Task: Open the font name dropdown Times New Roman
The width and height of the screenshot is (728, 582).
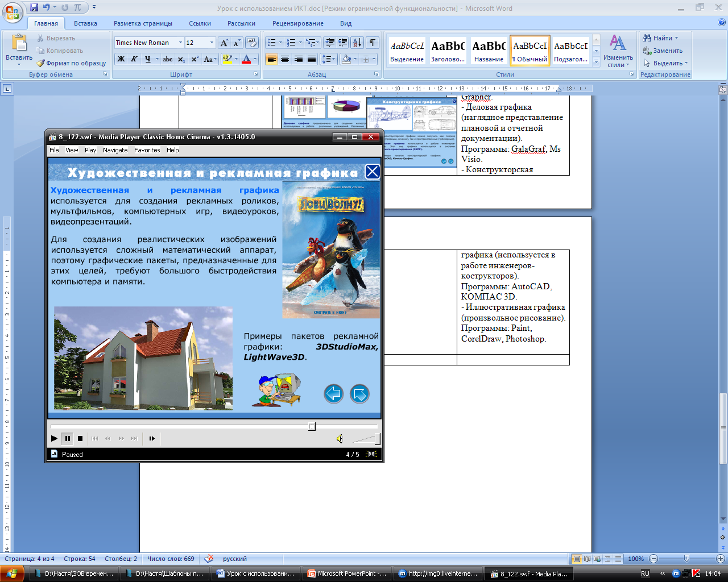Action: click(180, 43)
